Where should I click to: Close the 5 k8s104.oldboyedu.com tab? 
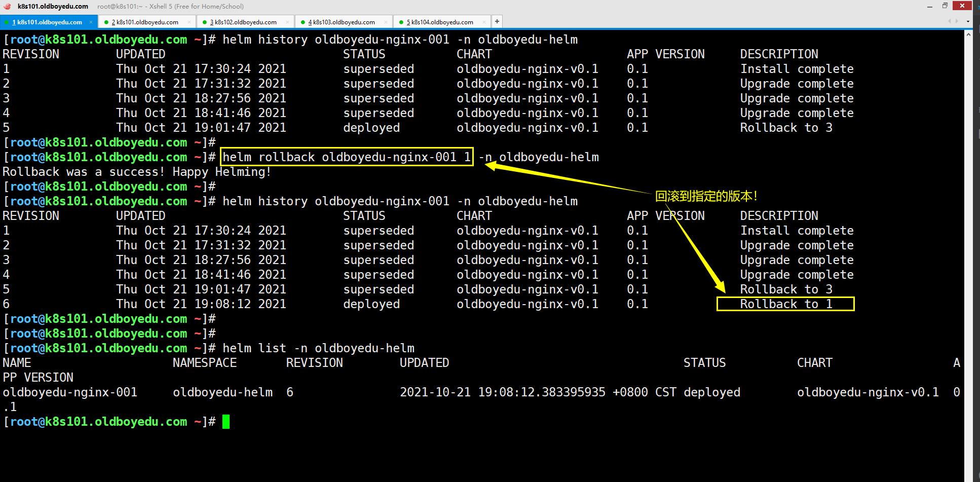[484, 22]
